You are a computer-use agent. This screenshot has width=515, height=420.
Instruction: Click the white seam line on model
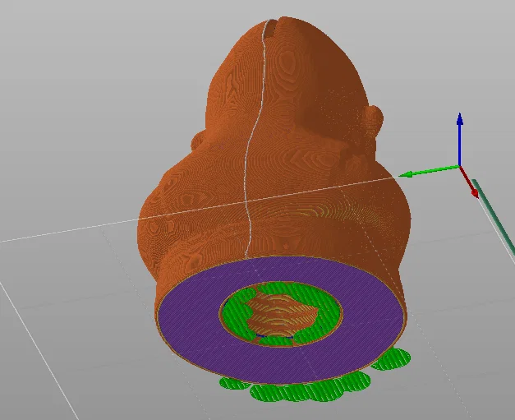[256, 138]
